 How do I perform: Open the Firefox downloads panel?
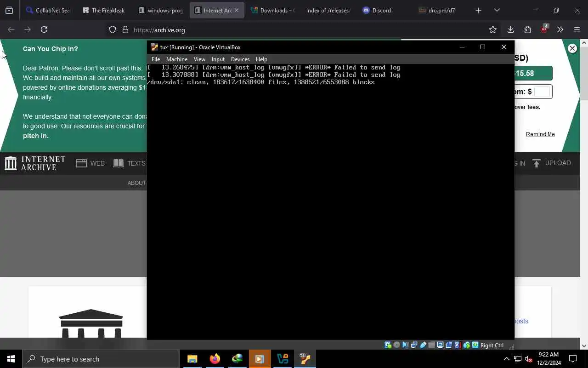(x=510, y=29)
